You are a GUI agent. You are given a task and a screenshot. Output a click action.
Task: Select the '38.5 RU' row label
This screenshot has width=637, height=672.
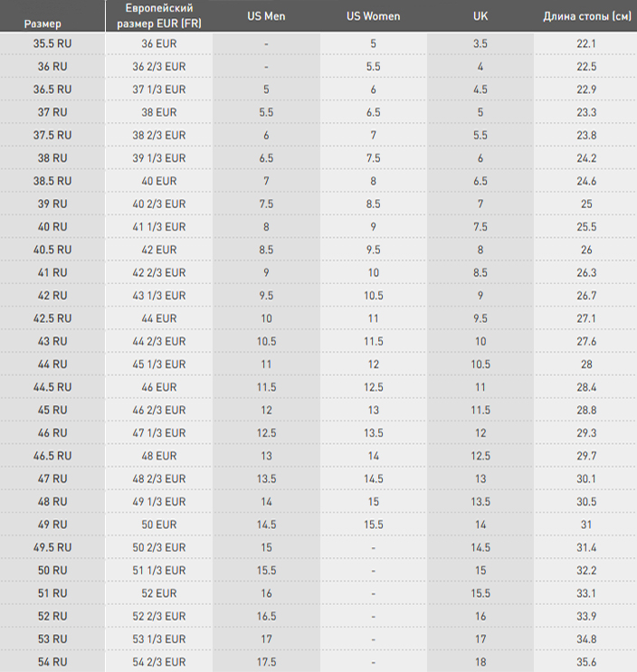(x=52, y=181)
